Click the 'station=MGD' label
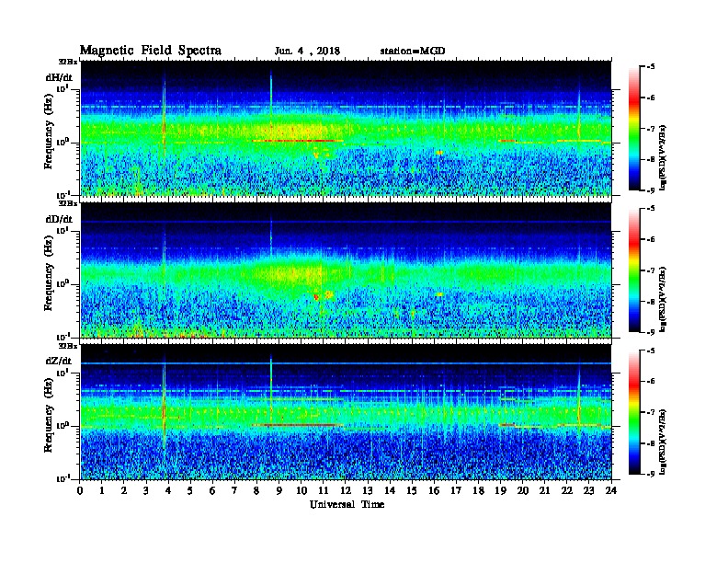Screen dimensions: 728x563 413,51
